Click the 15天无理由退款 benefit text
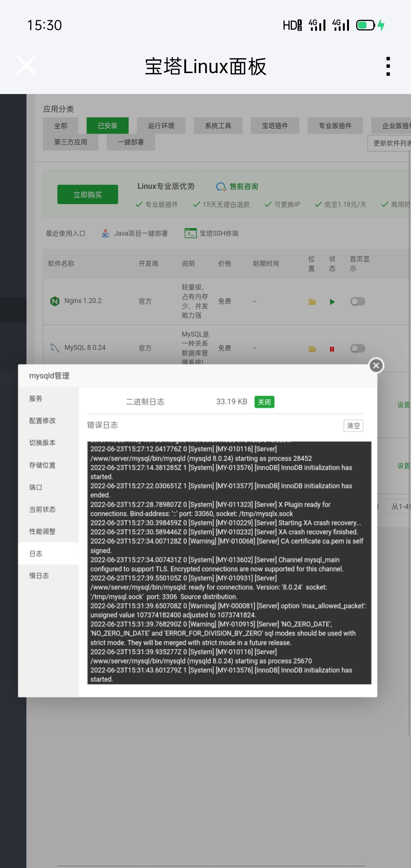 click(x=226, y=204)
